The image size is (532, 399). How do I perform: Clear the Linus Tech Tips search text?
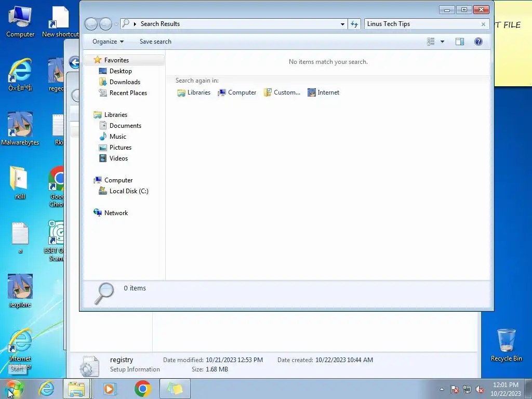483,24
